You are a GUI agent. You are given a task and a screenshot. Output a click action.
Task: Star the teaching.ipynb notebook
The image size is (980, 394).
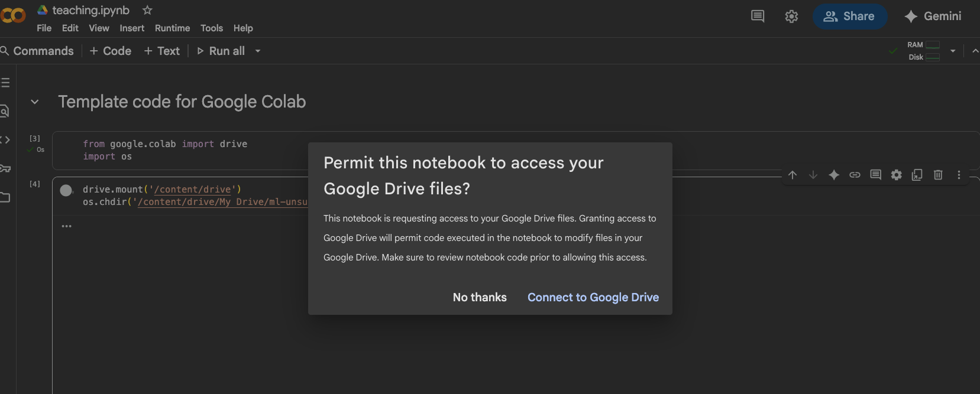pyautogui.click(x=147, y=10)
